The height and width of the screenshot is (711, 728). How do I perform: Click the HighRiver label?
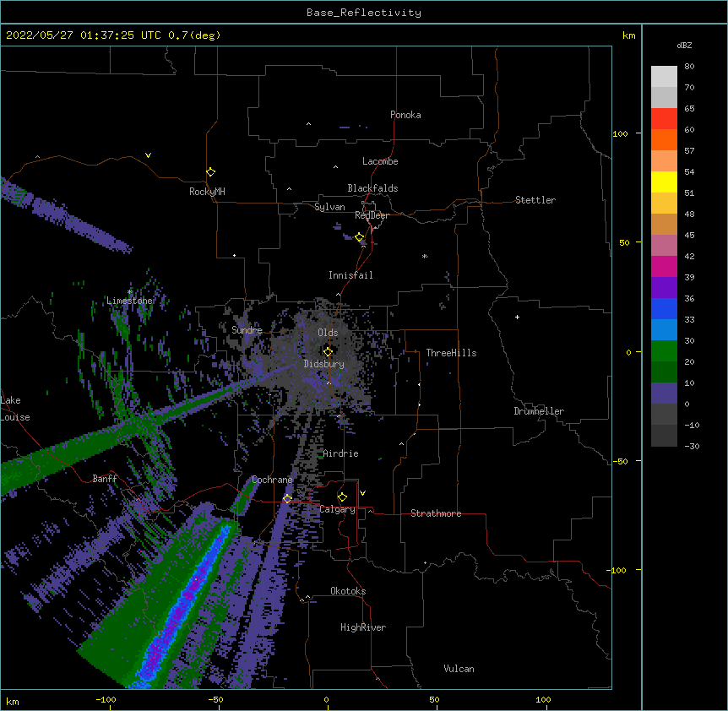coord(363,627)
